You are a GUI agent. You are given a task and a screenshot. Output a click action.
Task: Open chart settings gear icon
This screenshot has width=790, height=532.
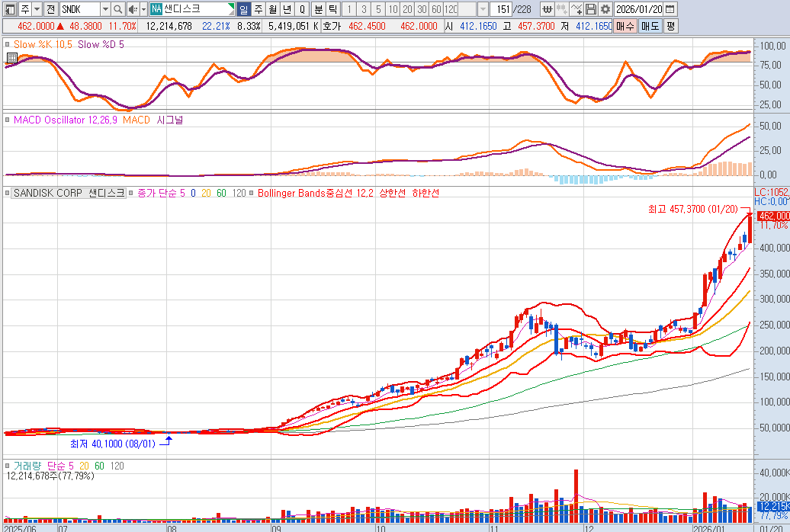605,9
